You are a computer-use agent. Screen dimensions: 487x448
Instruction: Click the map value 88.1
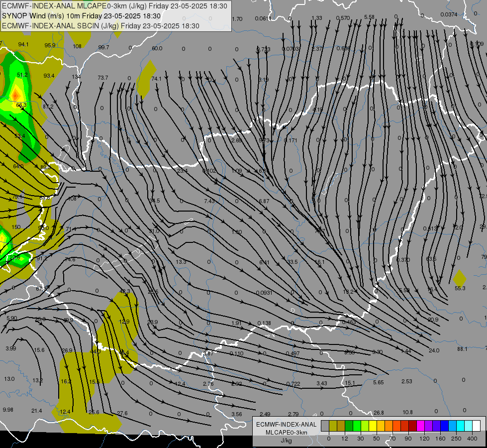tap(462, 349)
